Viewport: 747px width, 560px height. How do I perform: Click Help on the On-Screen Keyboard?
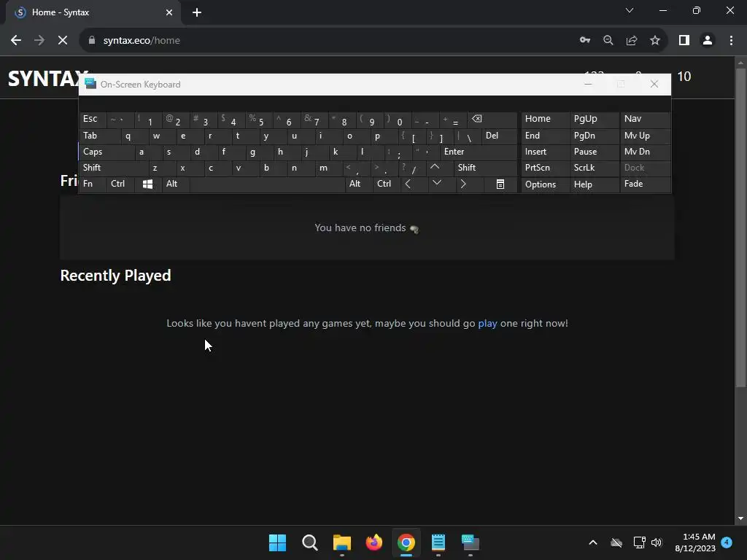pyautogui.click(x=595, y=184)
